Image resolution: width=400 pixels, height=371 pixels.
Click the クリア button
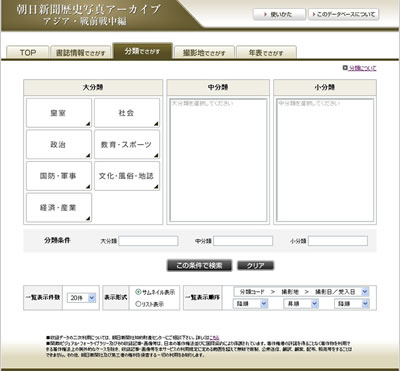coord(256,266)
